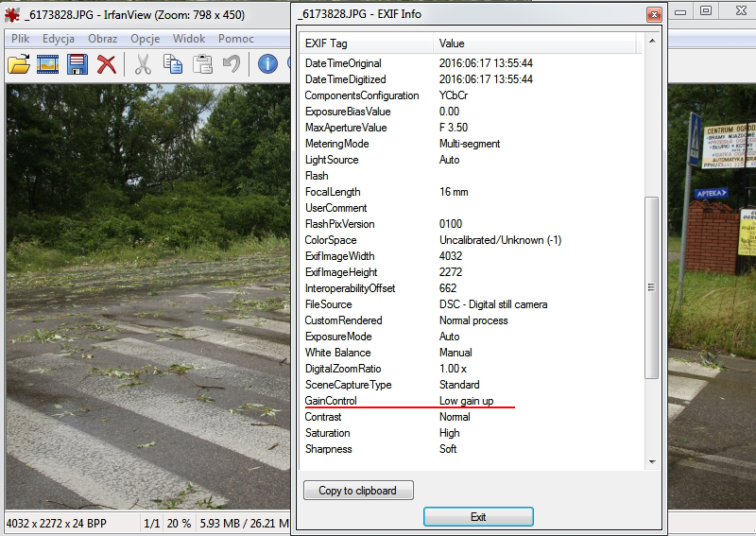This screenshot has height=536, width=756.
Task: Click the red X delete icon
Action: tap(107, 64)
